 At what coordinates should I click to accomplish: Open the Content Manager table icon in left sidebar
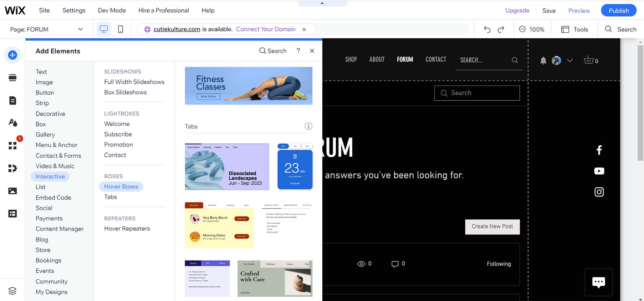[x=13, y=214]
